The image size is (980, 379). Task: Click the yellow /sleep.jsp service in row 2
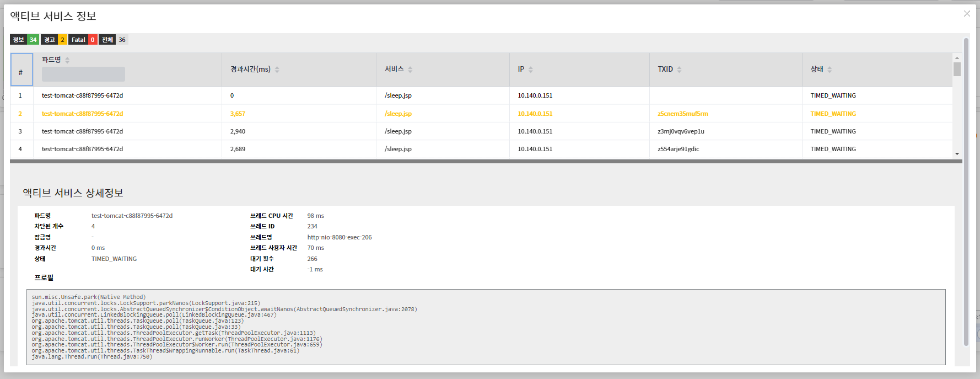pos(398,114)
